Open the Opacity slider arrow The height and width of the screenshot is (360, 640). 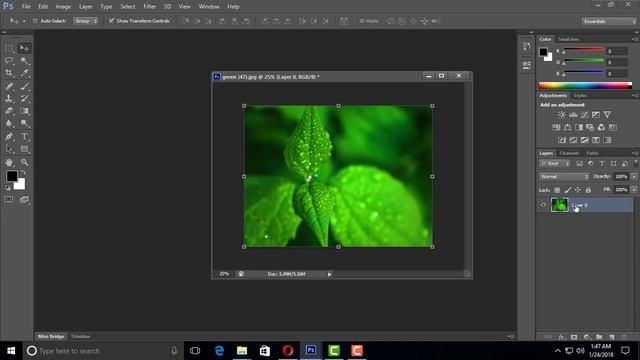click(x=634, y=177)
